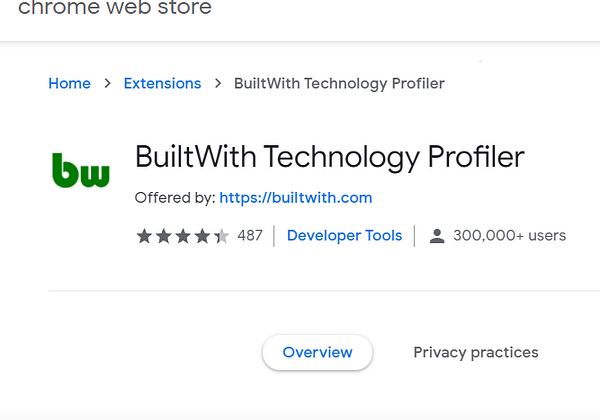Click the half-filled fifth rating star
The height and width of the screenshot is (420, 600).
[x=221, y=236]
